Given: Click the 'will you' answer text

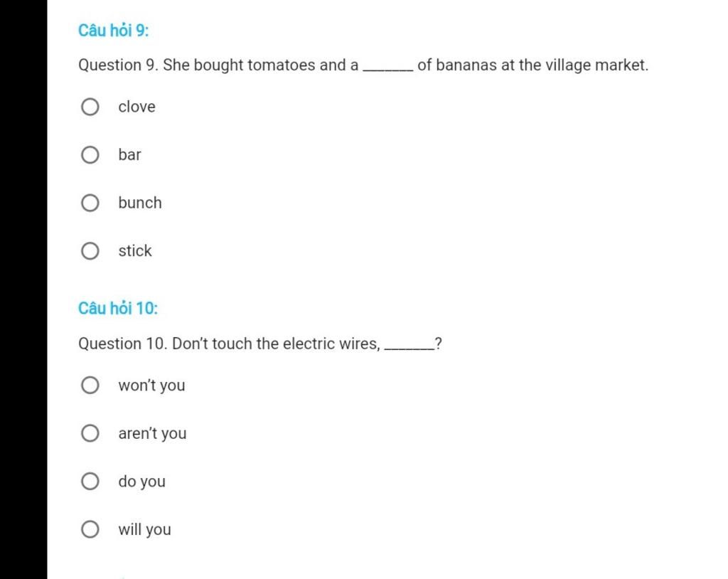Looking at the screenshot, I should click(x=145, y=530).
